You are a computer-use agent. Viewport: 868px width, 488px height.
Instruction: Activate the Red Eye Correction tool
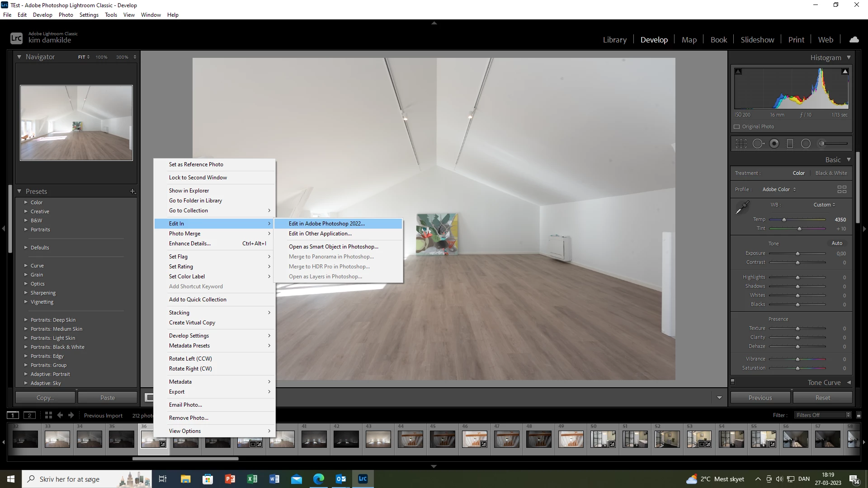(x=774, y=144)
